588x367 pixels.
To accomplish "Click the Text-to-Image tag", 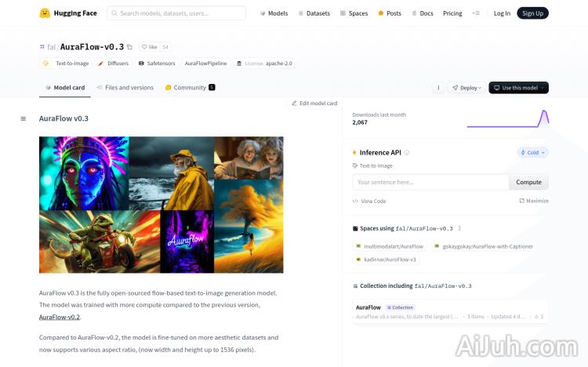I will [x=67, y=64].
